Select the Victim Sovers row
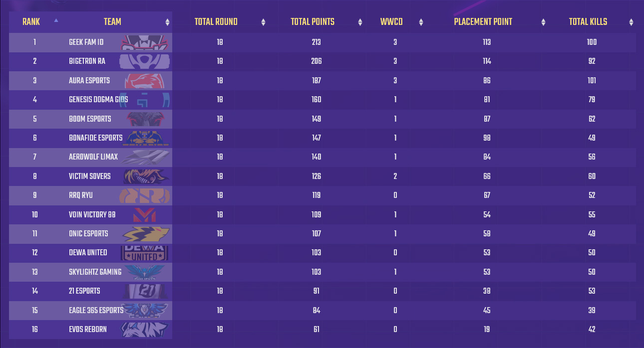 (322, 176)
